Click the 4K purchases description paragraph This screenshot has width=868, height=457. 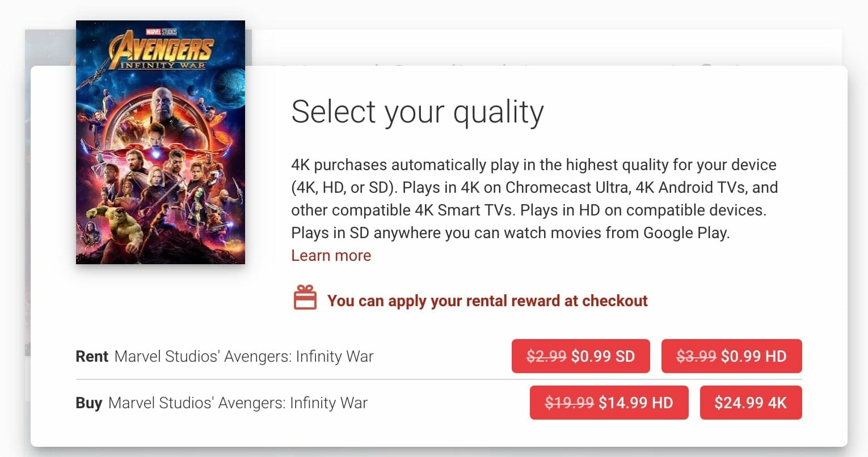click(x=534, y=199)
